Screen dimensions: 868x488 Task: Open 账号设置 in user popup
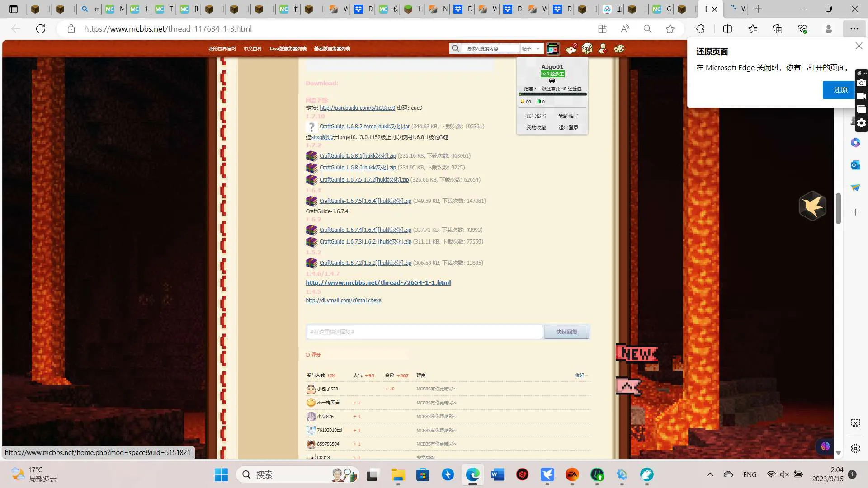[536, 116]
